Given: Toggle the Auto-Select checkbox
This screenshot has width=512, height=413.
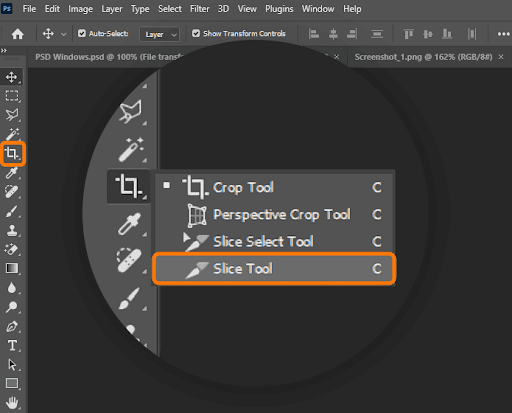Looking at the screenshot, I should tap(82, 33).
